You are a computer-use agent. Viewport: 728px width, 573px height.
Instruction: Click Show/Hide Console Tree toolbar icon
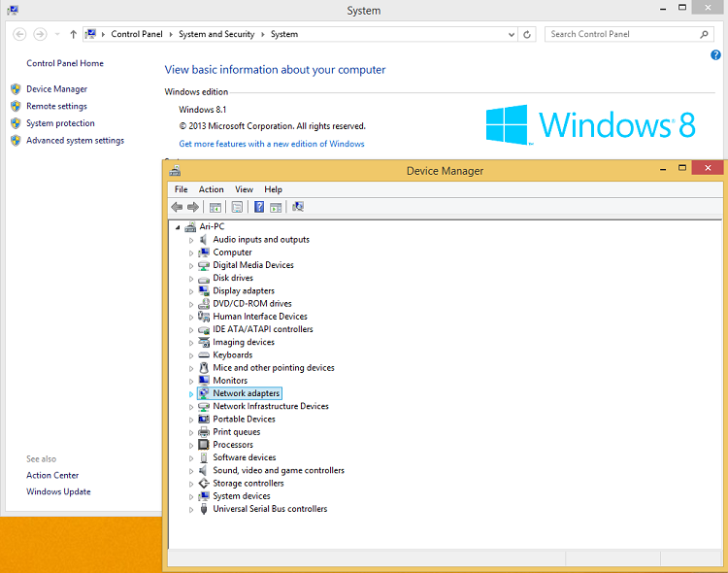215,207
